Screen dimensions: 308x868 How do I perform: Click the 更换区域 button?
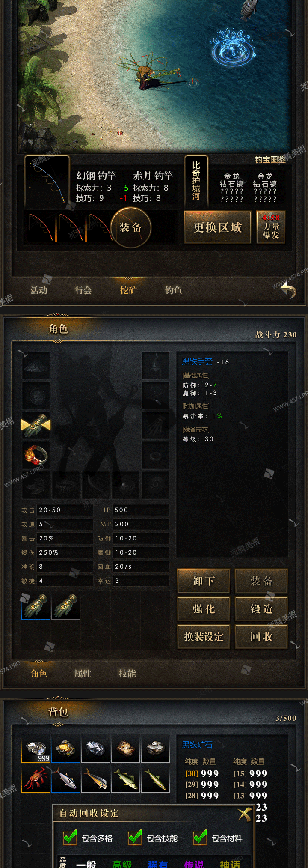coord(218,227)
